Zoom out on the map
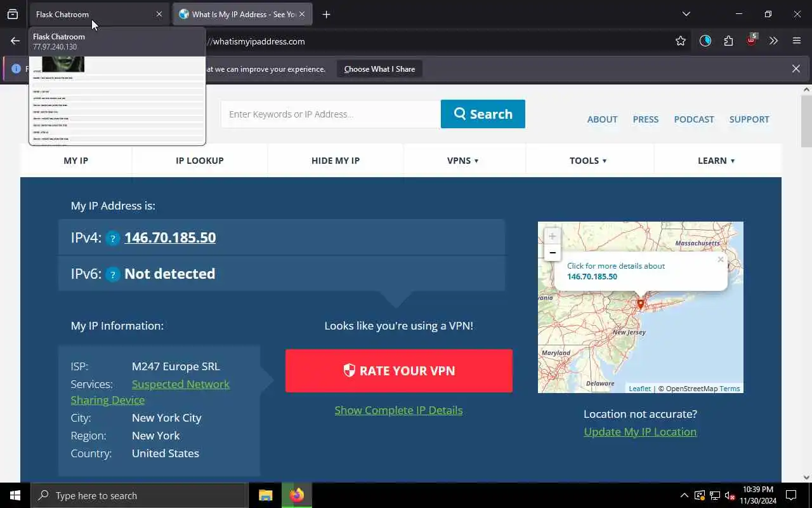812x508 pixels. tap(553, 253)
